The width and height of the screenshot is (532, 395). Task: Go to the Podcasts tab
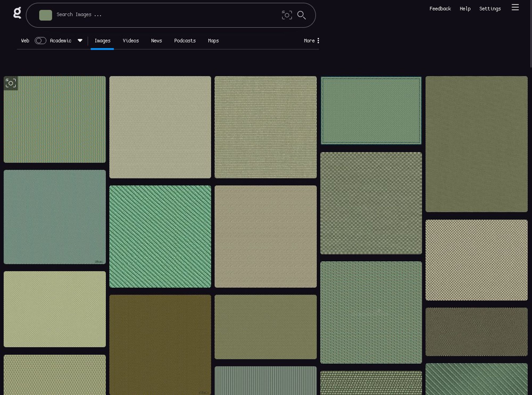[185, 41]
